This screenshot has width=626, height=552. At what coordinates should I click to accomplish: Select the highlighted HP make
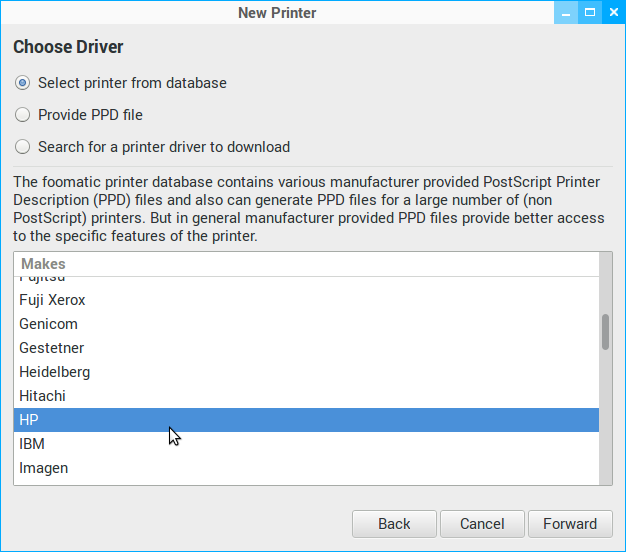click(29, 420)
